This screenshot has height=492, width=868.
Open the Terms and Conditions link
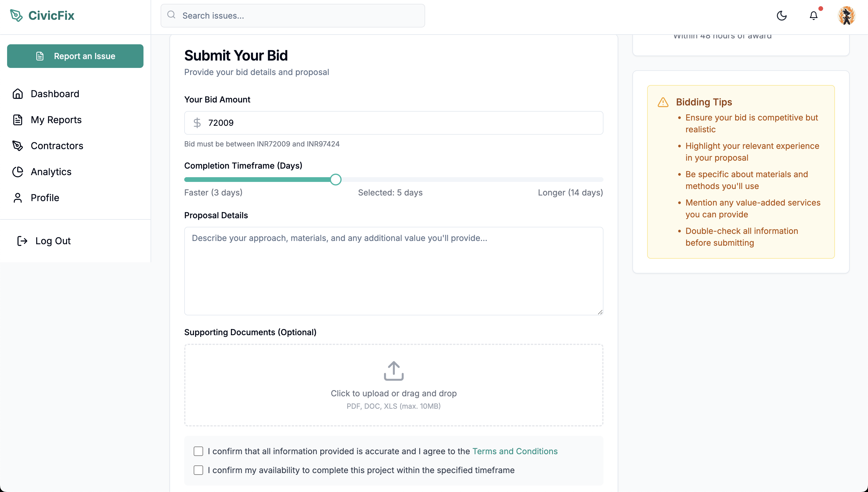(515, 451)
